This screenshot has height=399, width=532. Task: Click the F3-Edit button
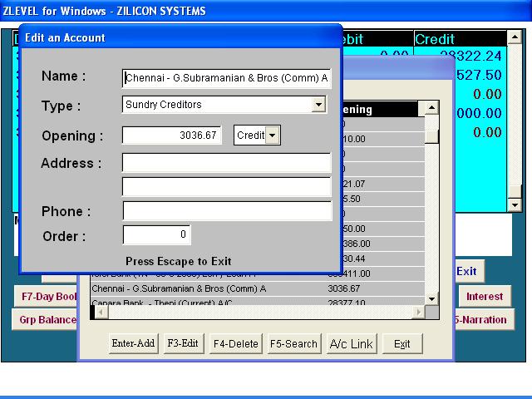(x=183, y=343)
